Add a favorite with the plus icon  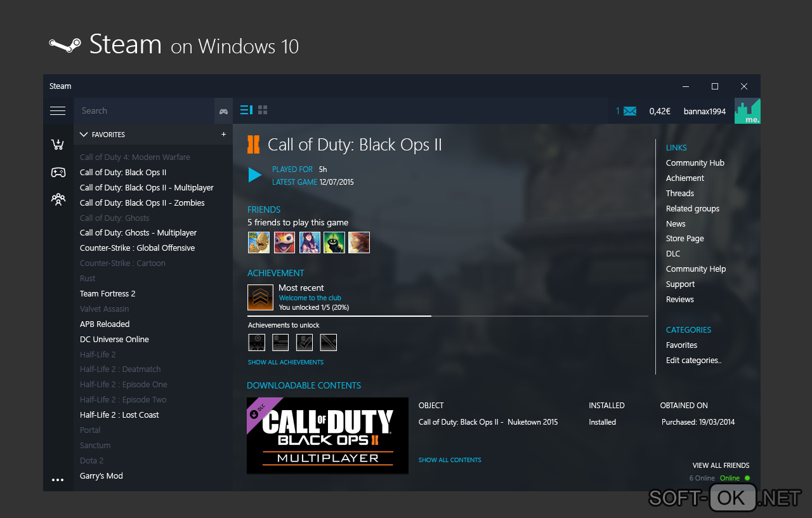[223, 135]
